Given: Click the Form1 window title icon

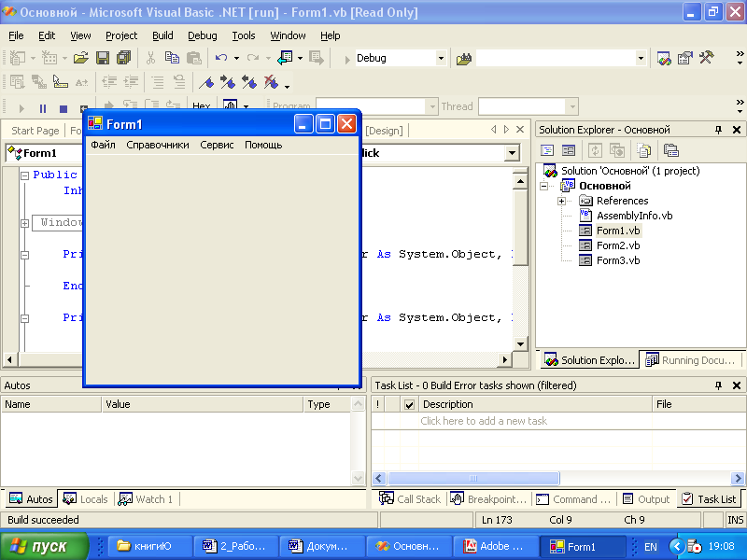Looking at the screenshot, I should [x=95, y=123].
